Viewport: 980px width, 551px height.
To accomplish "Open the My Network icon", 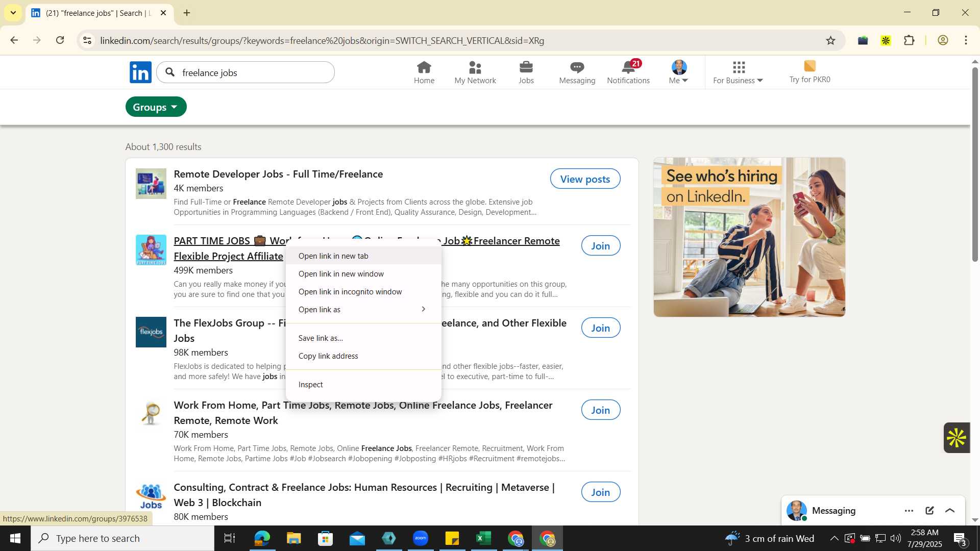I will coord(475,72).
